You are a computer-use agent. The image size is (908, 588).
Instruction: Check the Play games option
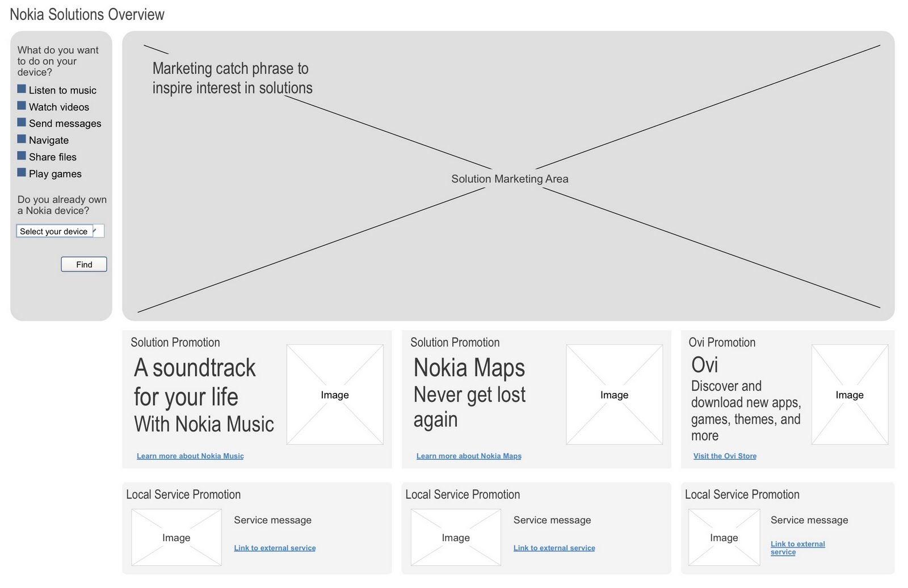22,172
